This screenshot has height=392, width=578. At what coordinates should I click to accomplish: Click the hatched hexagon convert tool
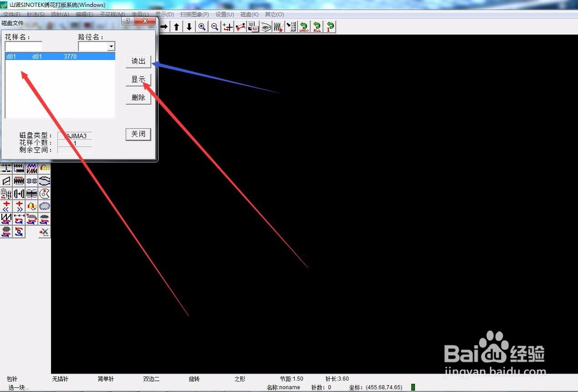tap(6, 232)
